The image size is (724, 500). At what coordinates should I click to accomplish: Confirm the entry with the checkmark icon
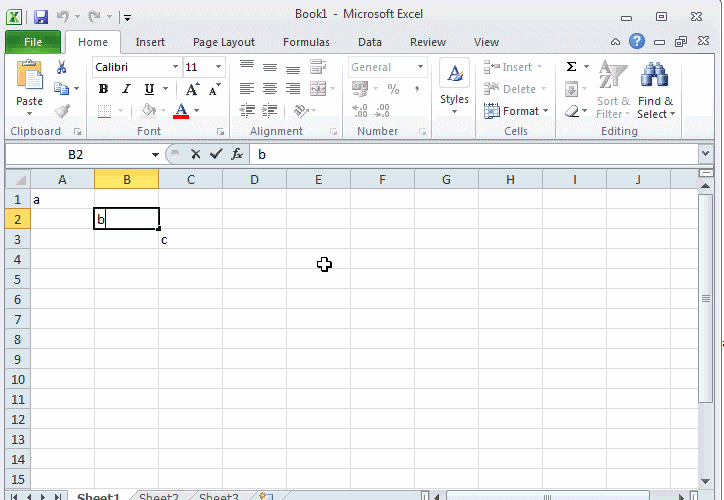[x=215, y=154]
